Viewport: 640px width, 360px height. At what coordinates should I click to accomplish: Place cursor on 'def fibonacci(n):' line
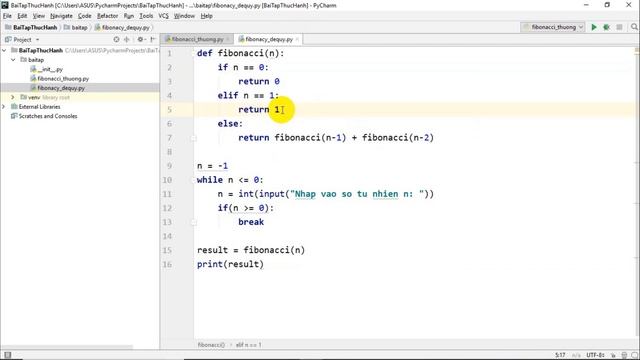(x=240, y=53)
